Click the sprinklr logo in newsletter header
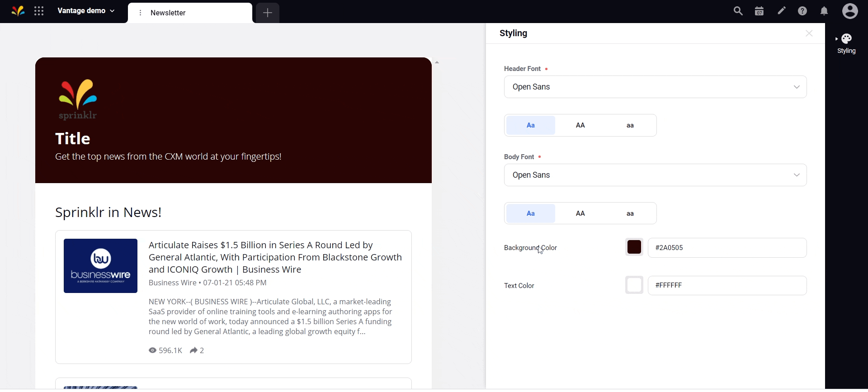 (78, 100)
